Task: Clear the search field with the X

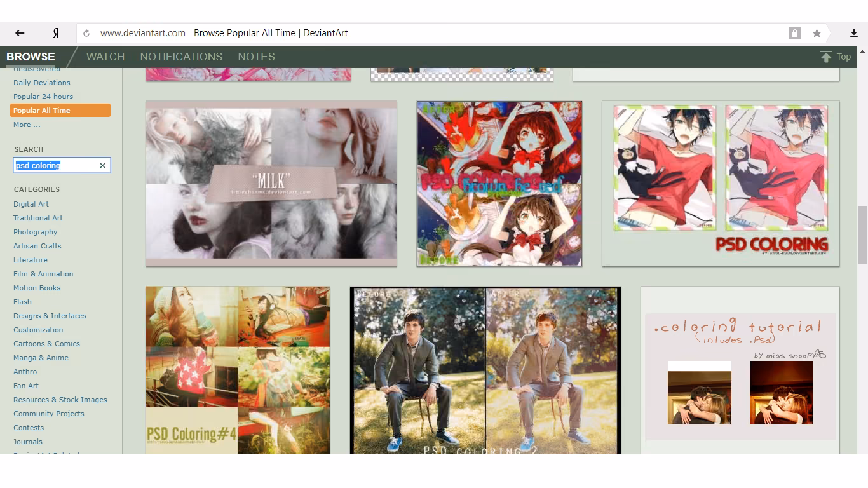Action: pyautogui.click(x=102, y=165)
